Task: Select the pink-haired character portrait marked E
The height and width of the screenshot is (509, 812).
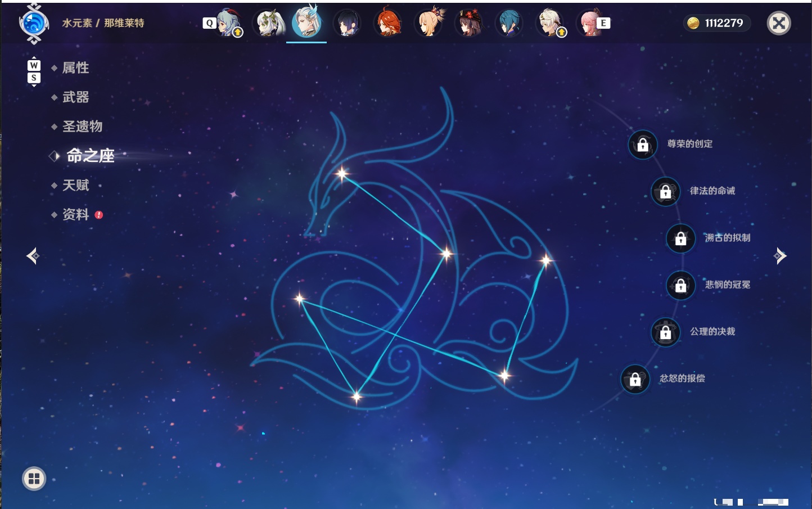Action: click(x=590, y=23)
